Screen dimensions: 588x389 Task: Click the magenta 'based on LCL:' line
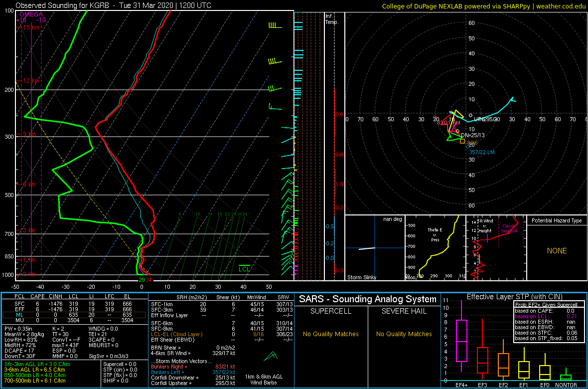pyautogui.click(x=547, y=316)
